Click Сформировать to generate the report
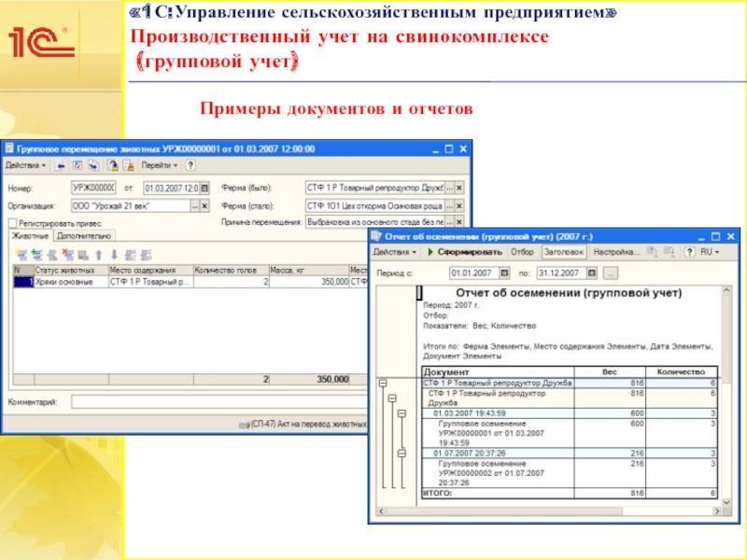The width and height of the screenshot is (747, 560). pos(464,252)
